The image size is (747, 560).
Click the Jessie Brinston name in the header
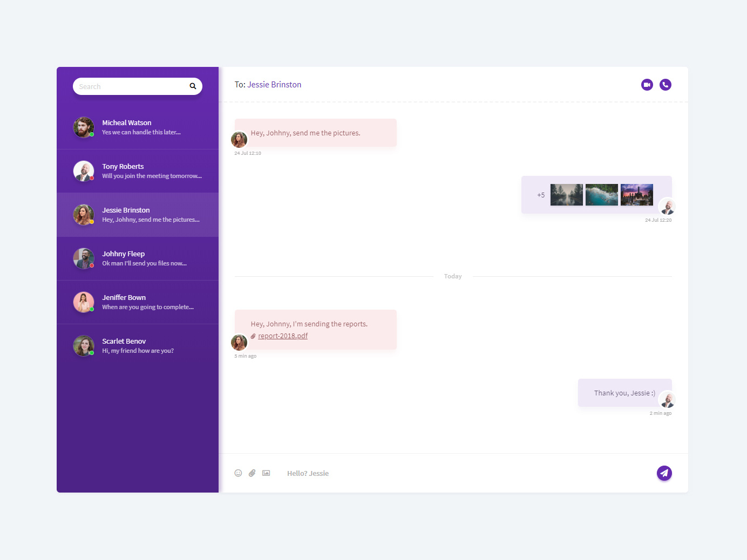click(274, 84)
